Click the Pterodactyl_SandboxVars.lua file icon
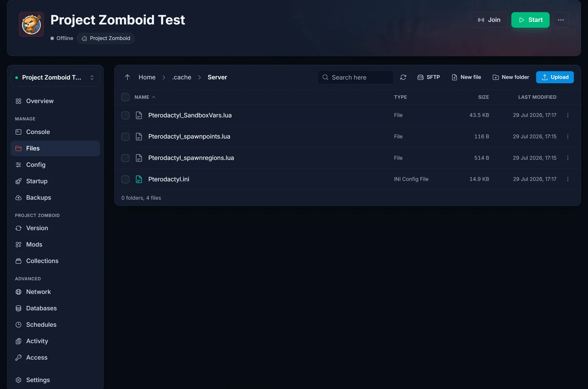 139,115
